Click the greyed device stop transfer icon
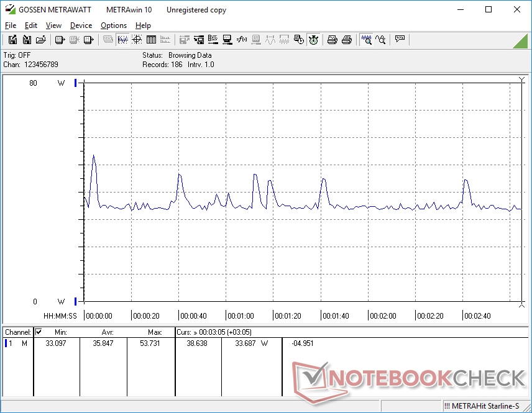Image resolution: width=532 pixels, height=413 pixels. [74, 40]
